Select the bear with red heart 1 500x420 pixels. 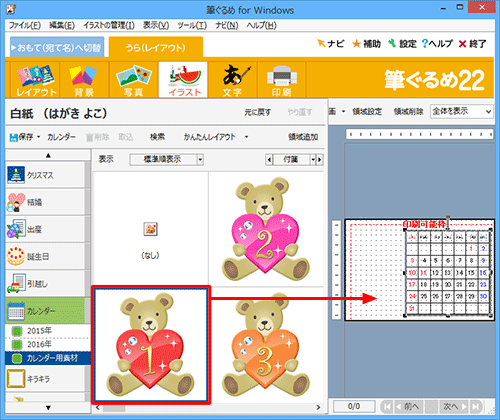pos(150,345)
